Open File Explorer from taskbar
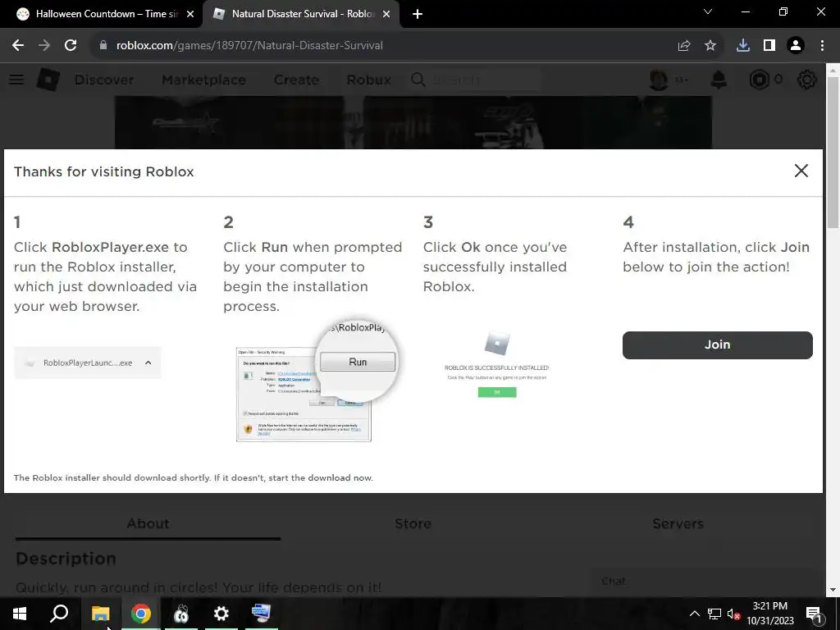The width and height of the screenshot is (840, 630). click(100, 614)
